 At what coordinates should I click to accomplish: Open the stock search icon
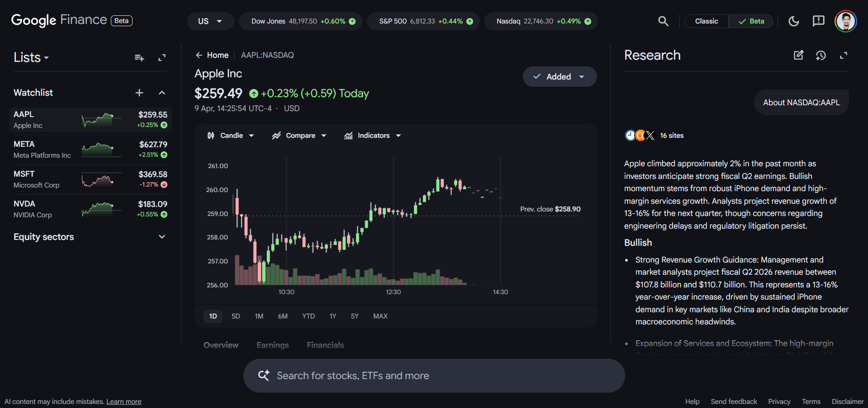tap(663, 21)
